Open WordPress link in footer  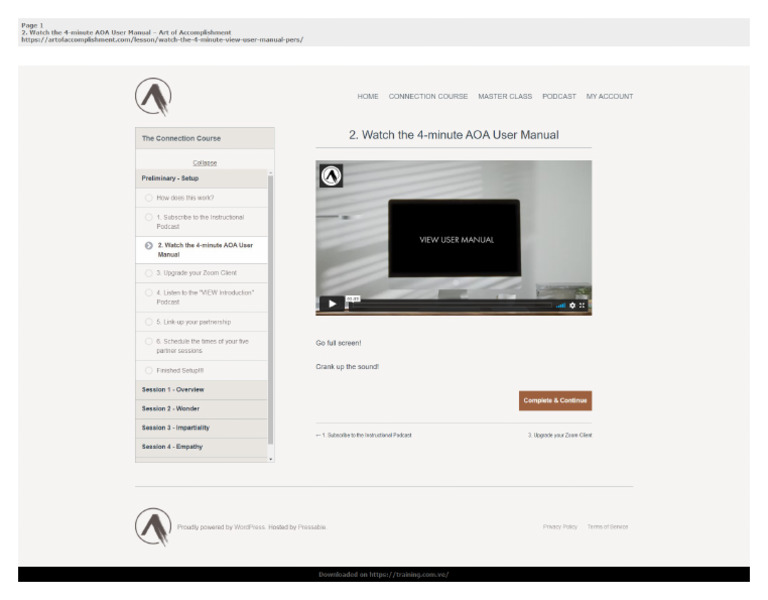(x=249, y=527)
